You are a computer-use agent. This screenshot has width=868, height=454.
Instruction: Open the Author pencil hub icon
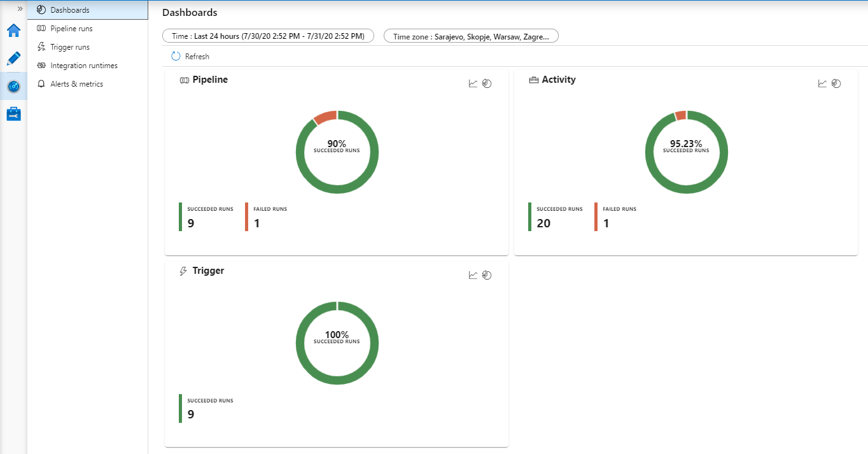coord(13,59)
